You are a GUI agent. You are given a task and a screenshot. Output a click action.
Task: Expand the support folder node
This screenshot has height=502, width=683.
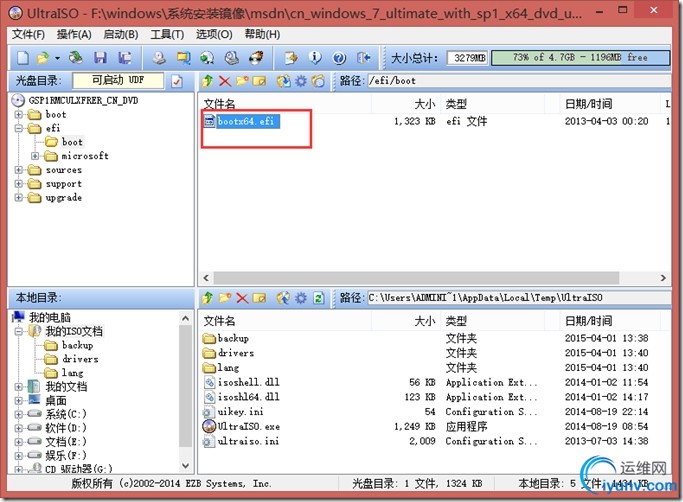19,184
